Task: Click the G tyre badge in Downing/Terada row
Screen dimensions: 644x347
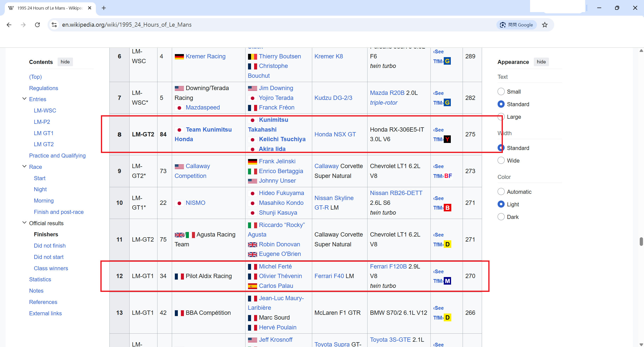Action: (x=447, y=103)
